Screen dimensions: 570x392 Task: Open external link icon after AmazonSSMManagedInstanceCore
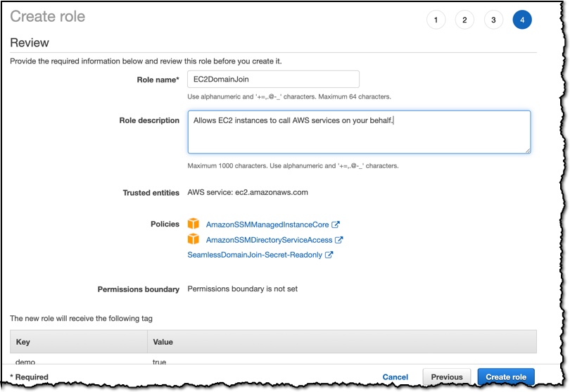click(336, 225)
